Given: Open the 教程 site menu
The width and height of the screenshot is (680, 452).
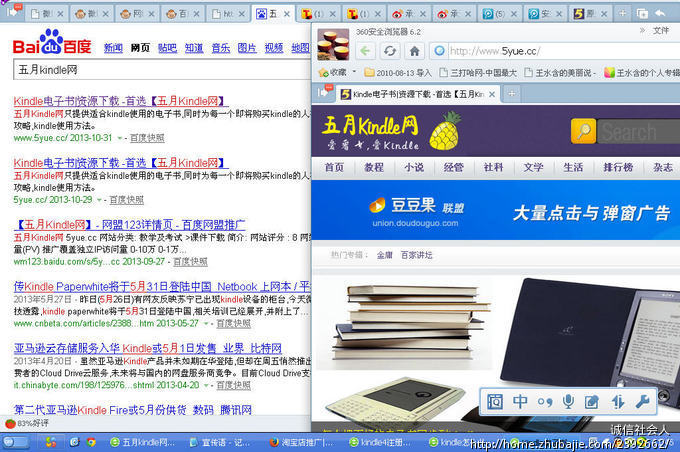Looking at the screenshot, I should 374,167.
